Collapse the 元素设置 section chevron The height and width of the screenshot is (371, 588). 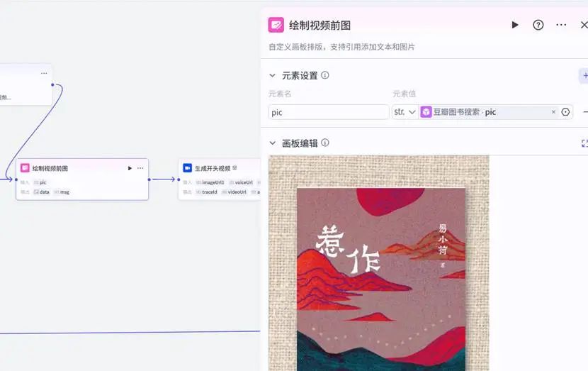point(273,75)
